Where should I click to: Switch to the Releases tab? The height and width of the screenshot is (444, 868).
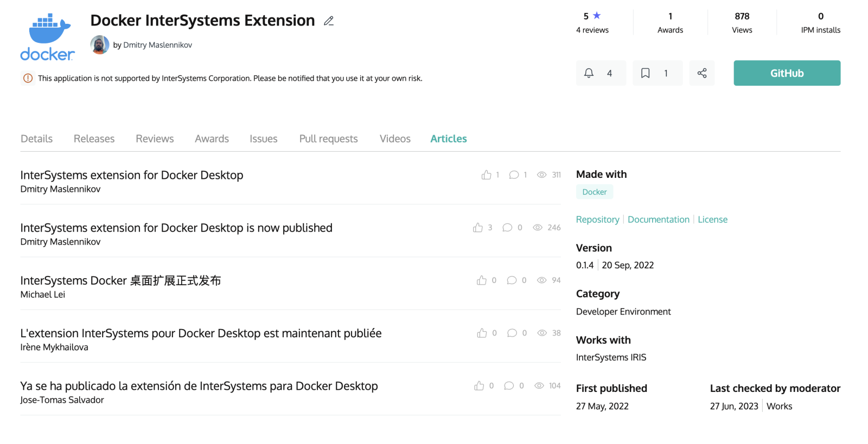(x=94, y=139)
